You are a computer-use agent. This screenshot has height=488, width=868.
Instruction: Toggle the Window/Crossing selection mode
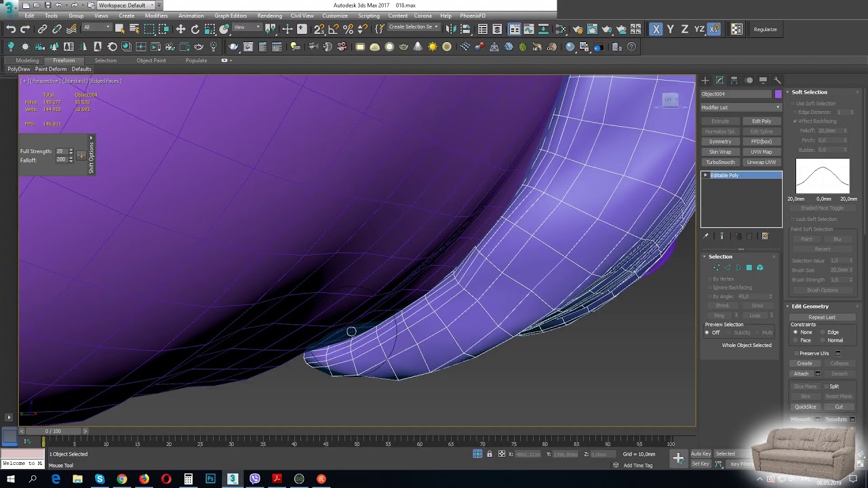pos(164,29)
